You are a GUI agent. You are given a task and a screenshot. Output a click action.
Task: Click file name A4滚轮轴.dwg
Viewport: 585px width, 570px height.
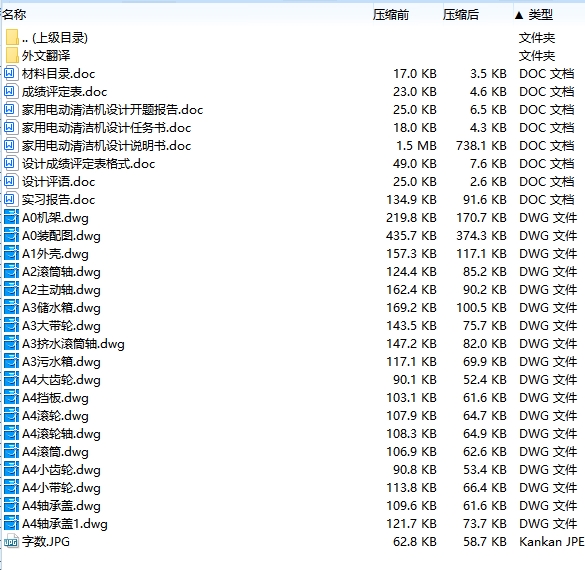pos(61,433)
